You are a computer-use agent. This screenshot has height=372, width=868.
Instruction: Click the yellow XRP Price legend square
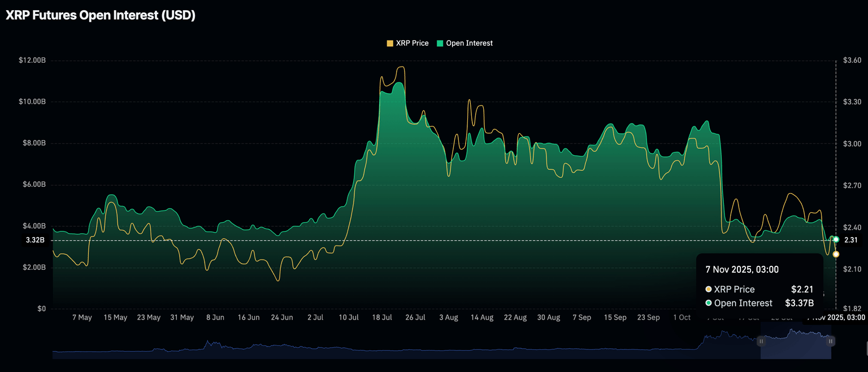390,43
